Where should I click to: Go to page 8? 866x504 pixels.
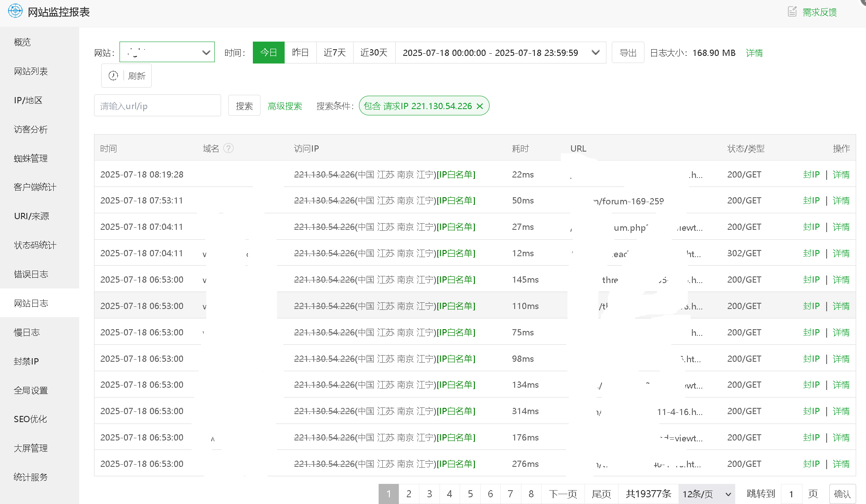[531, 494]
